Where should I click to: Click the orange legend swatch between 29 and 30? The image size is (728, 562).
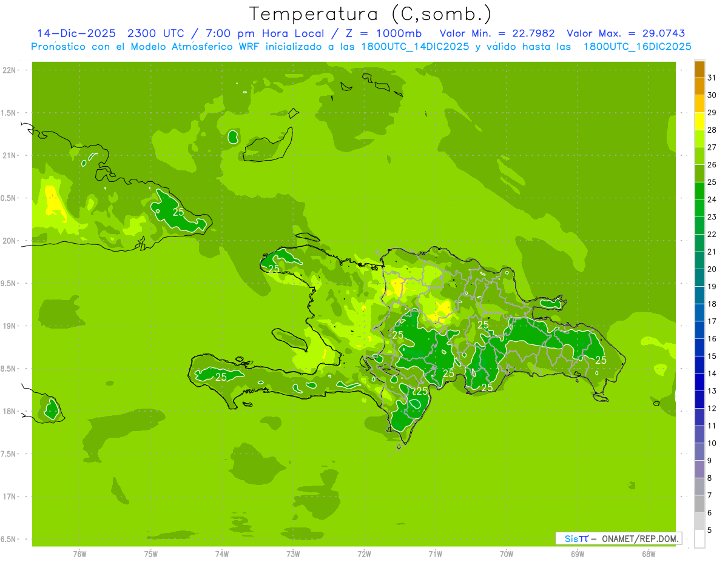(x=699, y=104)
